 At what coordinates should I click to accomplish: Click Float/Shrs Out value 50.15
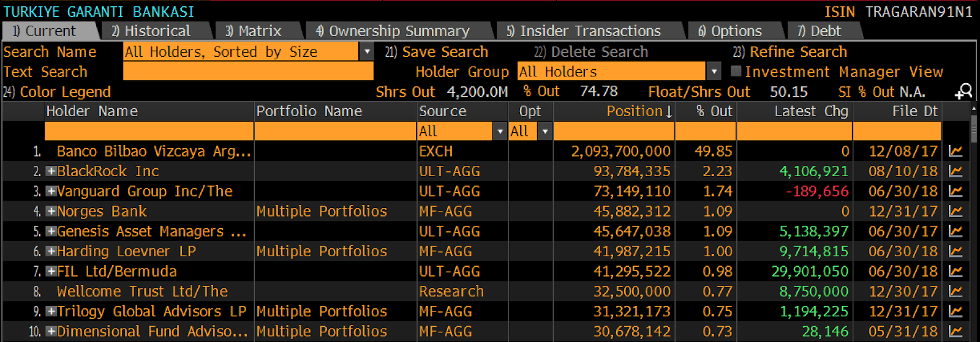click(x=788, y=92)
